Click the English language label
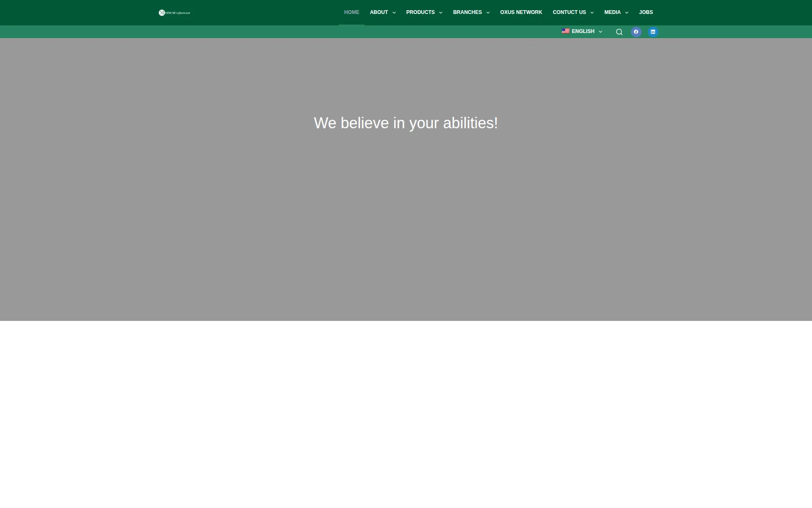This screenshot has width=812, height=508. (583, 31)
